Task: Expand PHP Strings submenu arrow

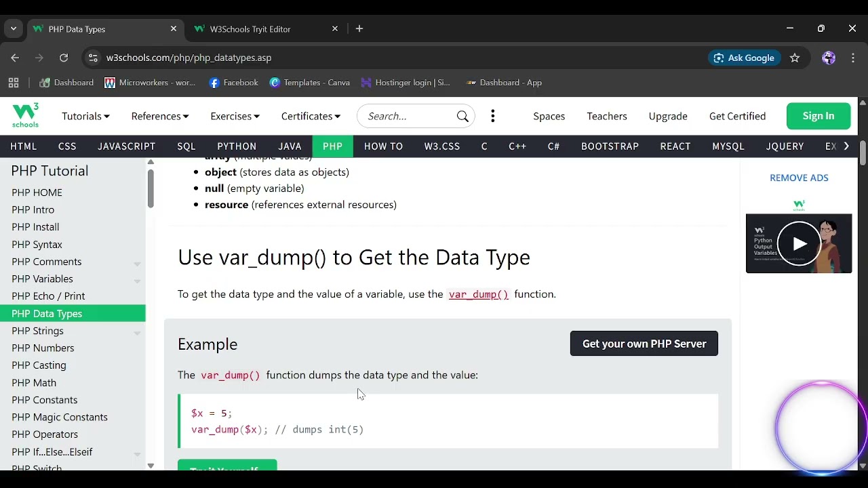Action: pos(137,333)
